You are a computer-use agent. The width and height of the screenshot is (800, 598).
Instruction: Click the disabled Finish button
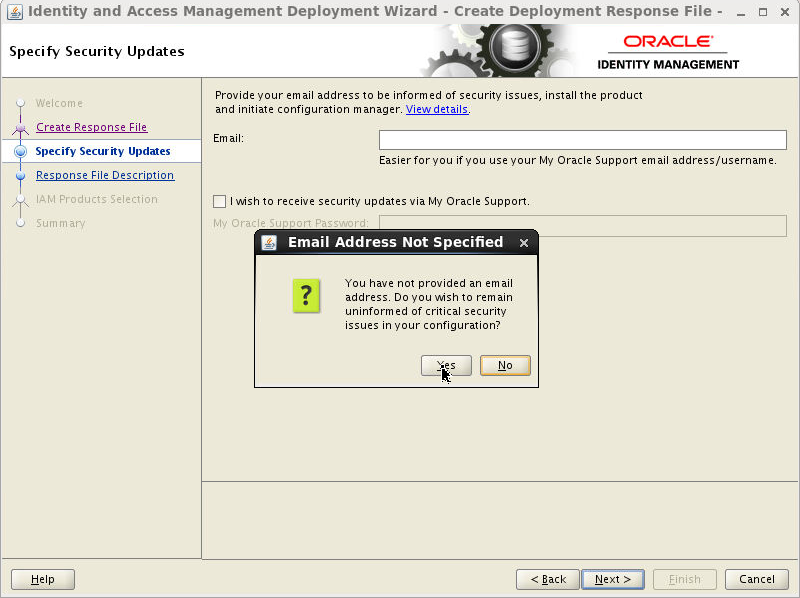[685, 579]
